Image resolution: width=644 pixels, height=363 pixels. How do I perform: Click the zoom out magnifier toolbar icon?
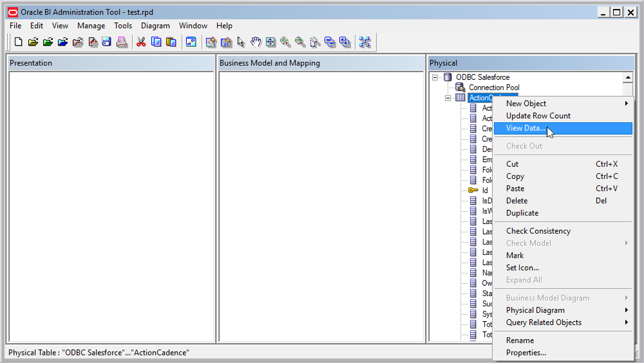(300, 42)
